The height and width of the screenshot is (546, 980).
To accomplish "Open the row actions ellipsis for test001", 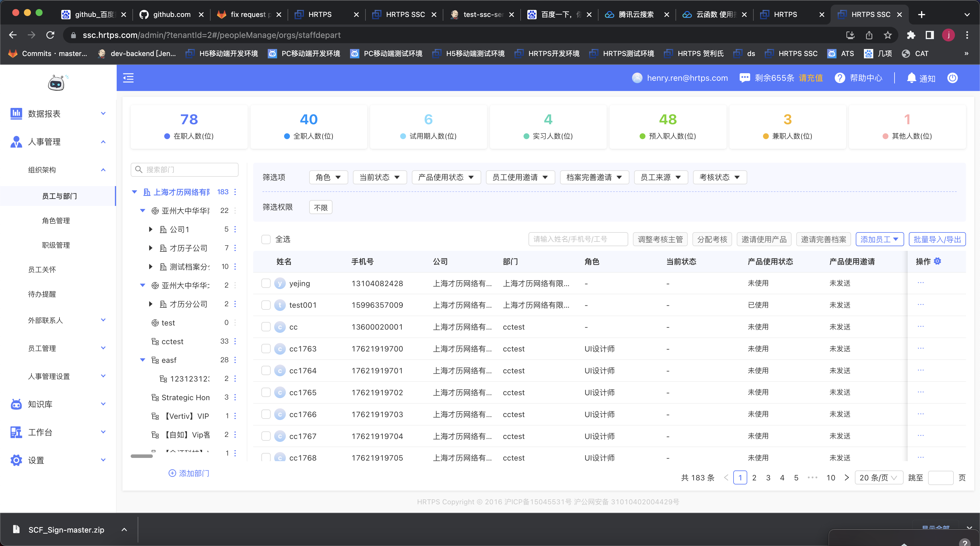I will click(x=921, y=304).
